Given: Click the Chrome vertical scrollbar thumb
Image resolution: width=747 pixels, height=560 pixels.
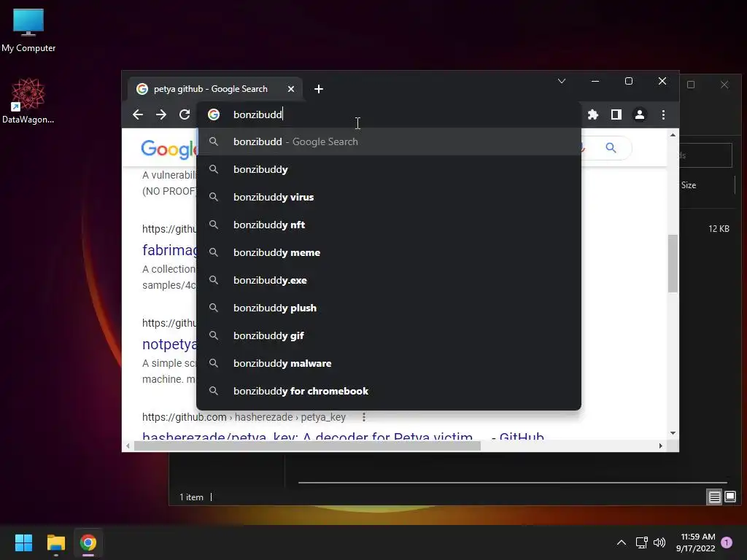Looking at the screenshot, I should 673,263.
